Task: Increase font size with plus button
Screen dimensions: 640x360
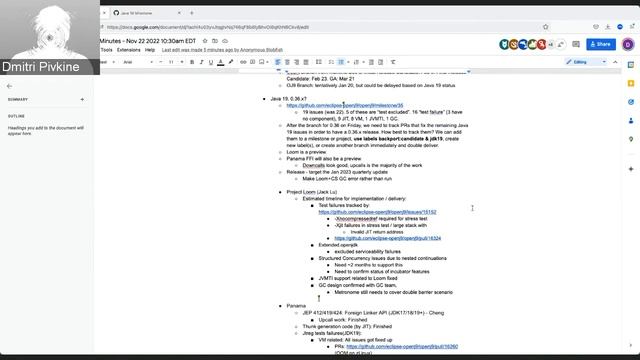Action: coord(182,62)
